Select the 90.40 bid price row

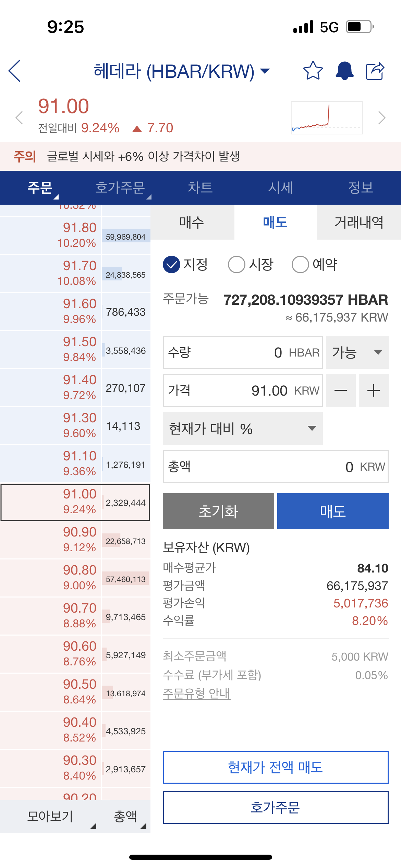click(x=75, y=730)
